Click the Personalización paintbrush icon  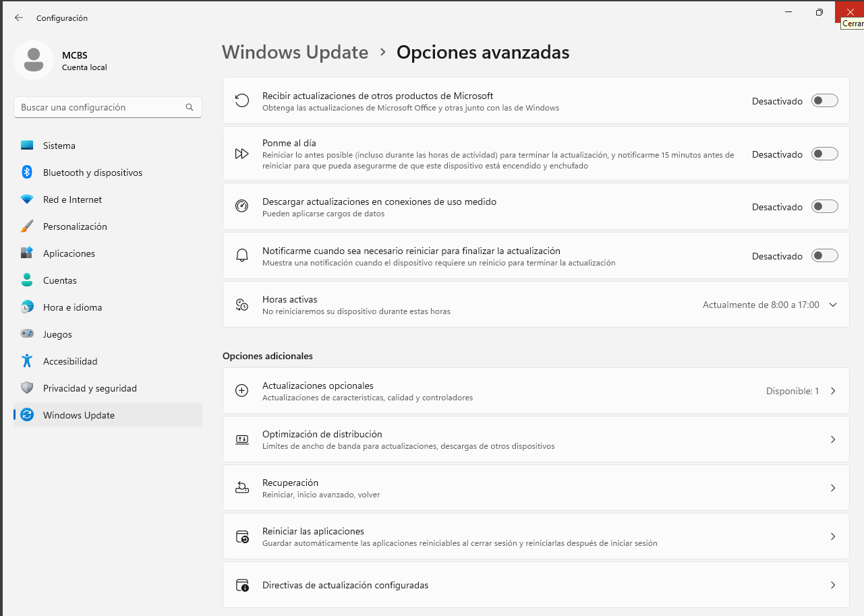click(x=27, y=226)
